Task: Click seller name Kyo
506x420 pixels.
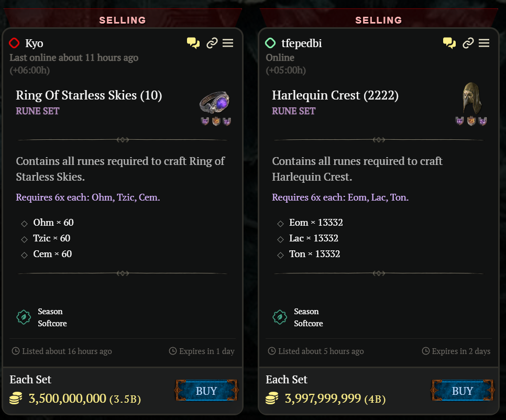Action: point(34,43)
